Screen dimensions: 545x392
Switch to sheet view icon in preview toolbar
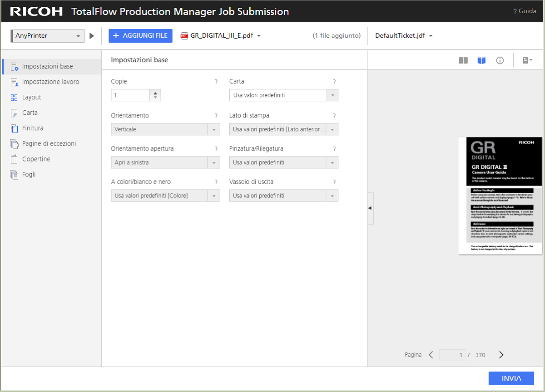463,60
